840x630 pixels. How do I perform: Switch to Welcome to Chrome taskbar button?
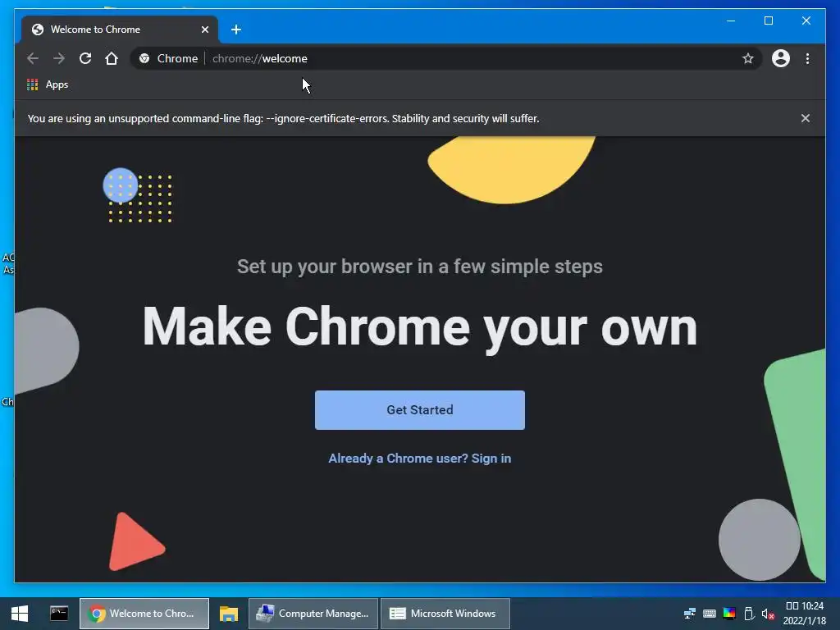point(144,614)
